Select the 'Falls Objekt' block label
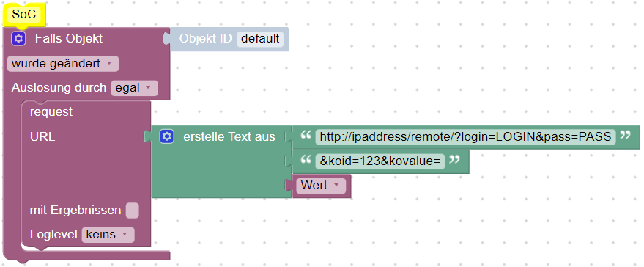This screenshot has height=267, width=644. click(x=69, y=39)
